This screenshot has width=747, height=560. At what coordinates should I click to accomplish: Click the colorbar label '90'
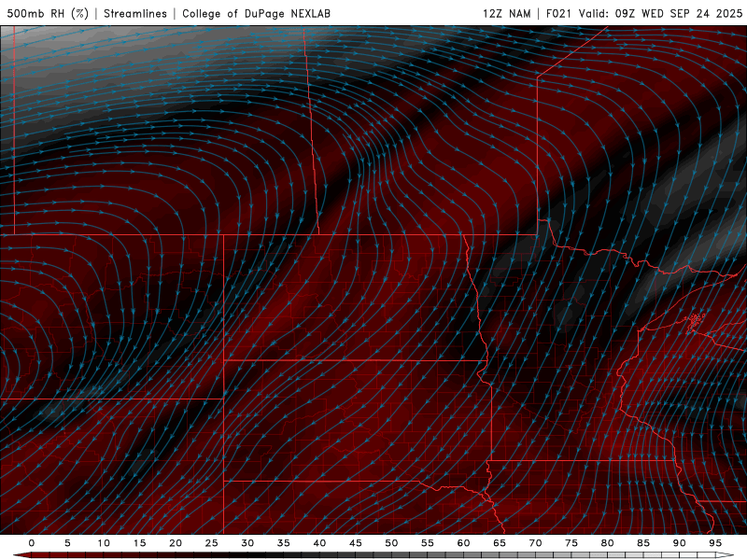(x=679, y=543)
